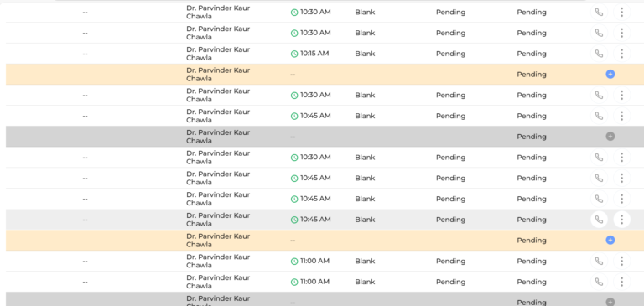Click Pending status in the first orange row

[532, 75]
